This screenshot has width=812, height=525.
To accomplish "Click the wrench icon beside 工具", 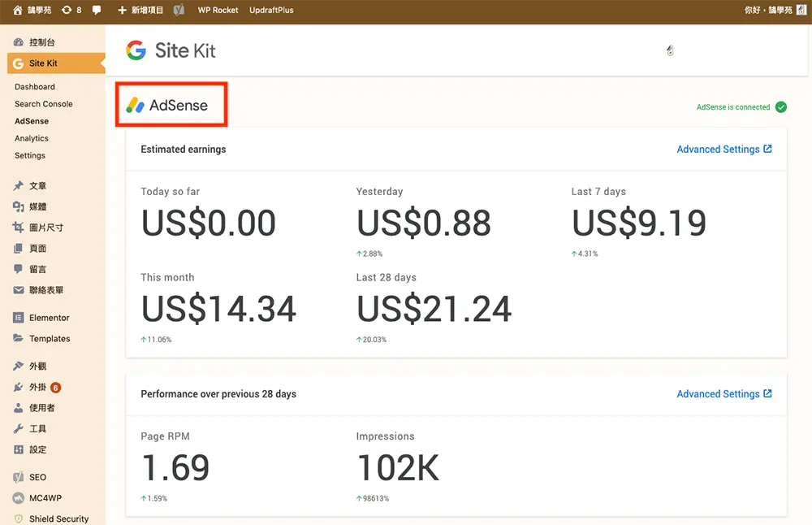I will pyautogui.click(x=18, y=428).
